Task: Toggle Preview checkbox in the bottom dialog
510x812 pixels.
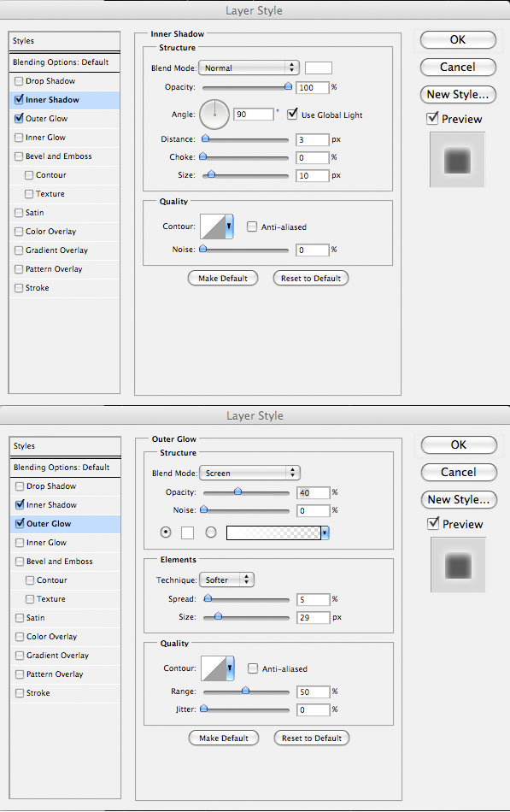Action: coord(433,524)
